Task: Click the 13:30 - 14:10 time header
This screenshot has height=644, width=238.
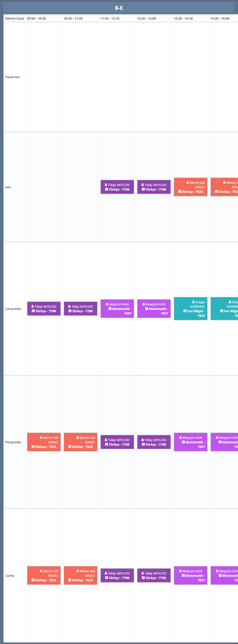Action: [183, 19]
